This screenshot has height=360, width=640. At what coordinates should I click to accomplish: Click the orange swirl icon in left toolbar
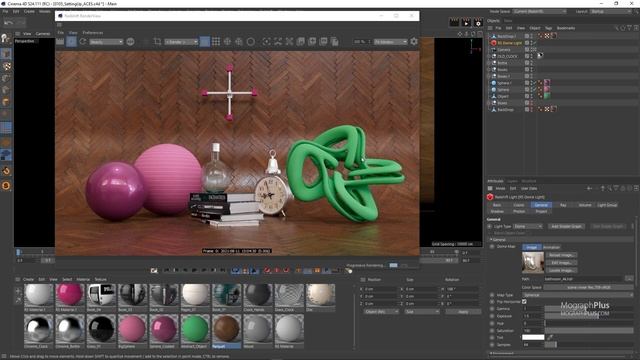click(x=6, y=171)
